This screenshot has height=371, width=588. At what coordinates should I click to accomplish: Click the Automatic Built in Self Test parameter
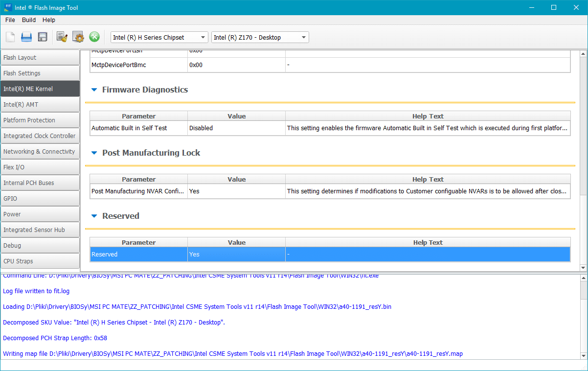click(139, 128)
